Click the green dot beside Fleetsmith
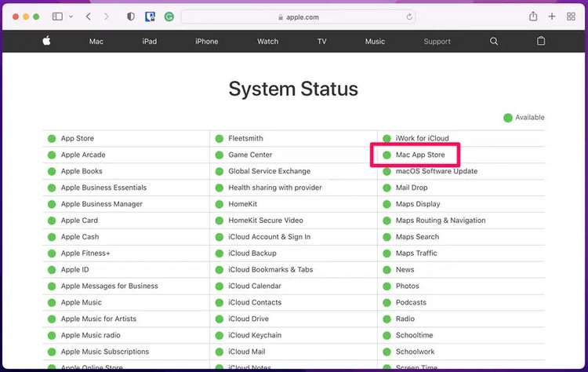 [x=220, y=138]
